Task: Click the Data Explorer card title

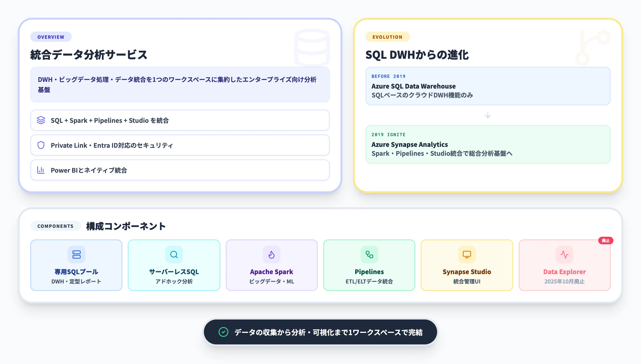Action: [x=564, y=272]
